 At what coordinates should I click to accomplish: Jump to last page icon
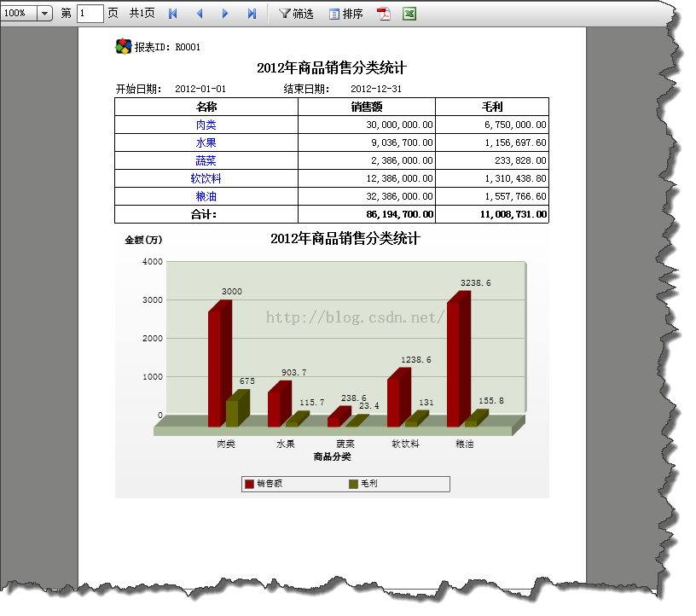point(252,14)
